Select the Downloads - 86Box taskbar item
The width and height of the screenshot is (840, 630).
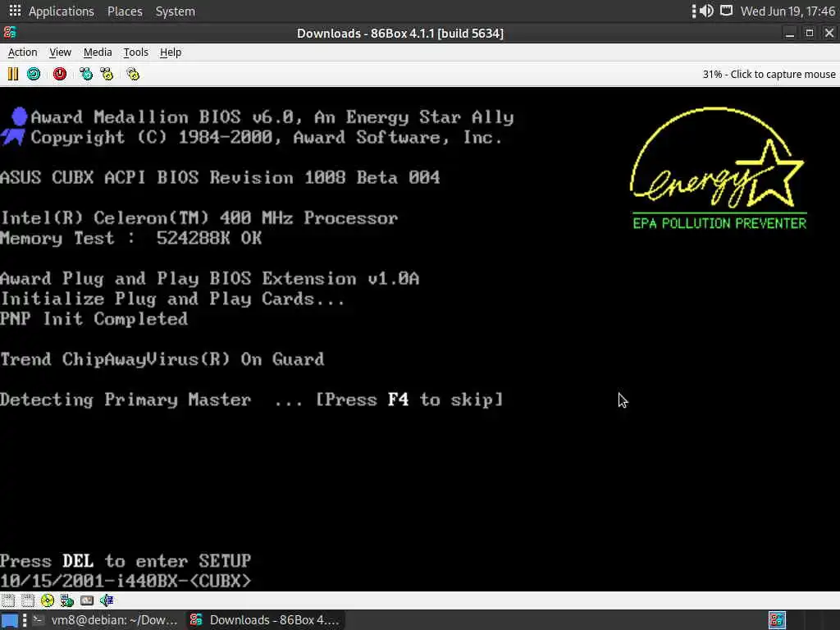pyautogui.click(x=266, y=620)
